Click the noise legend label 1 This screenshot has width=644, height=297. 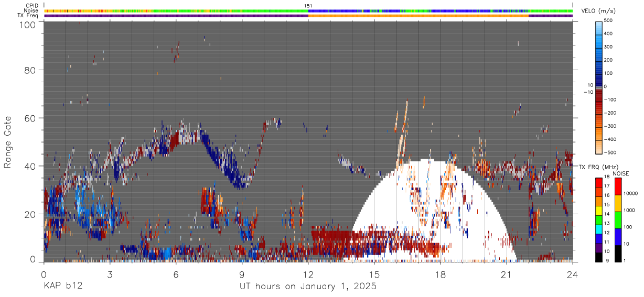coord(626,260)
